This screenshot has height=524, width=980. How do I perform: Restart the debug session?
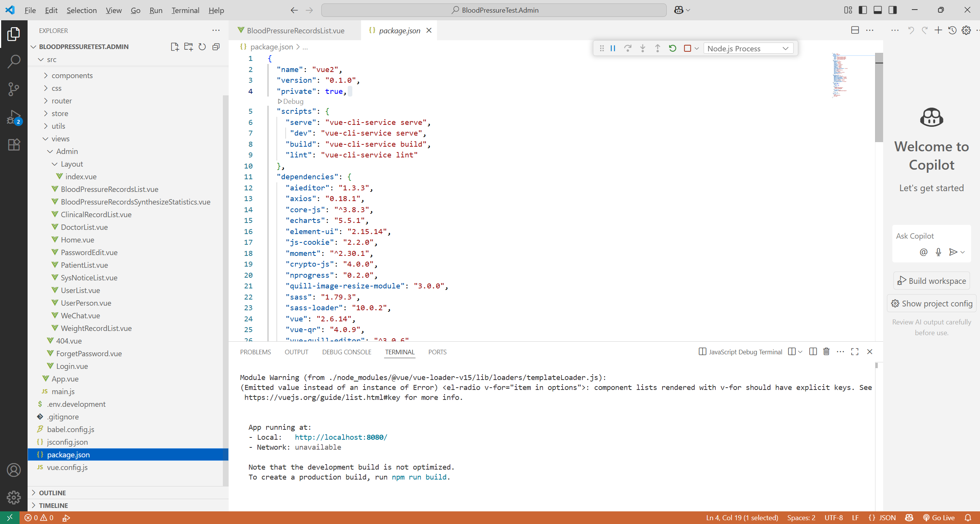tap(672, 48)
